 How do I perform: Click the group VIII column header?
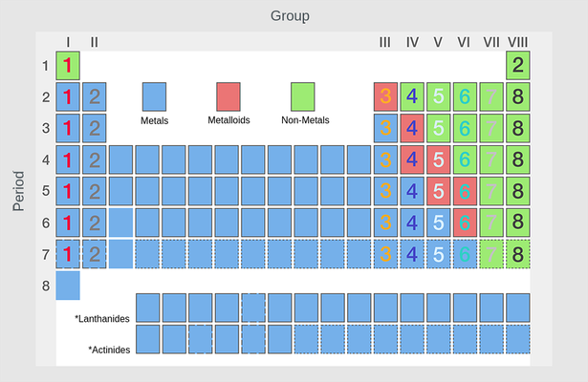[x=517, y=41]
